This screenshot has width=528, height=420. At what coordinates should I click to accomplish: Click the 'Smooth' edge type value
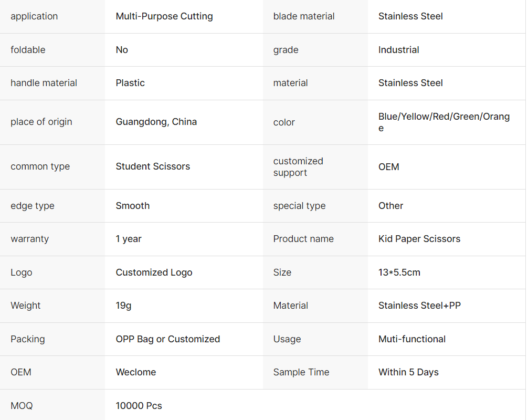[x=133, y=206]
